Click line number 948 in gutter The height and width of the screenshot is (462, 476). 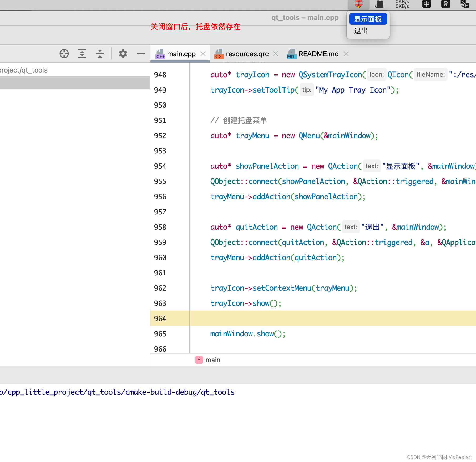pyautogui.click(x=160, y=75)
